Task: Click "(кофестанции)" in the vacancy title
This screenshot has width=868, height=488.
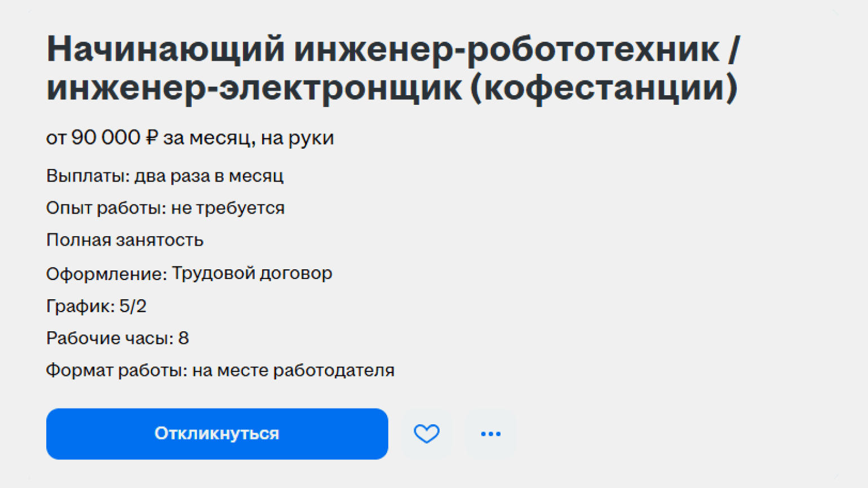Action: (x=603, y=88)
